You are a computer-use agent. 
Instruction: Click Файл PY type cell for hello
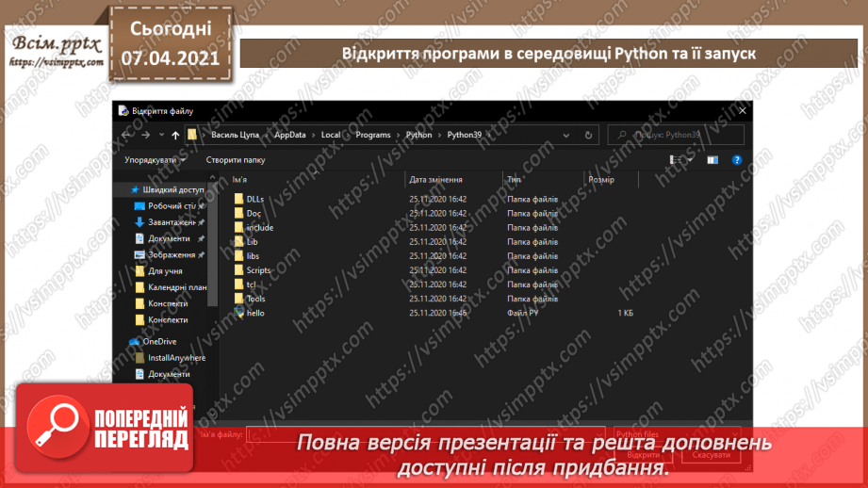(x=522, y=313)
